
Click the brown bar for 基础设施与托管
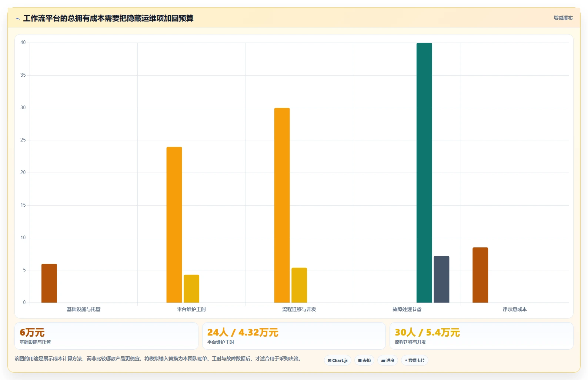point(49,283)
